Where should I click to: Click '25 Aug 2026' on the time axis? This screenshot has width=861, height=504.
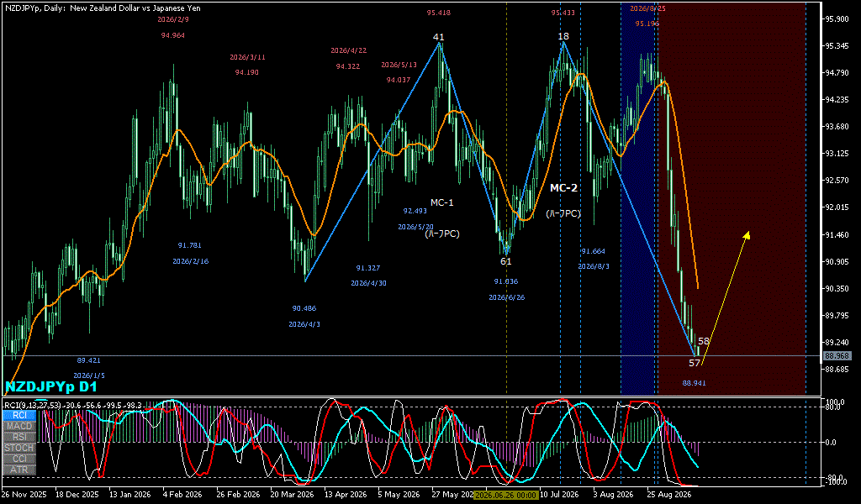pos(668,495)
